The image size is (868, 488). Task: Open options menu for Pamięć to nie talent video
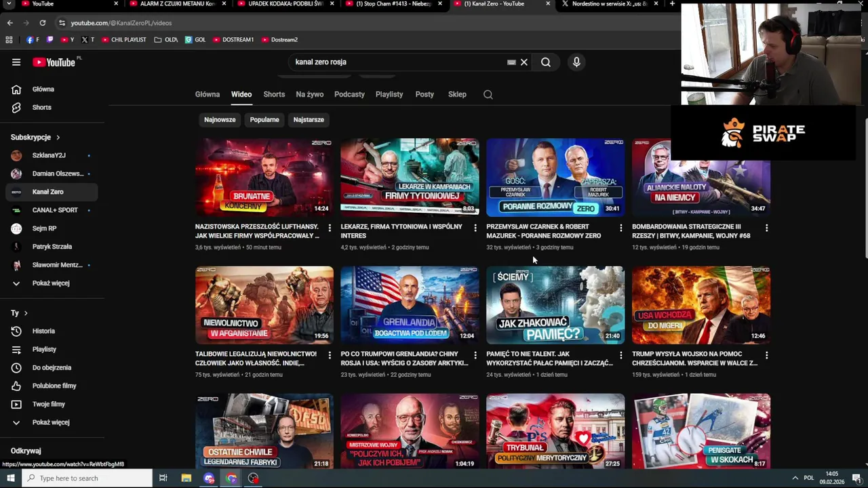click(x=621, y=355)
